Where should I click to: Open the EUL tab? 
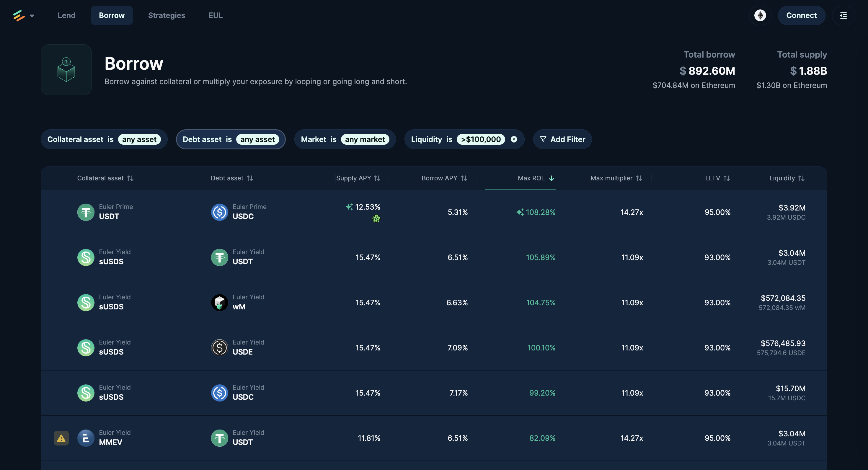point(215,15)
